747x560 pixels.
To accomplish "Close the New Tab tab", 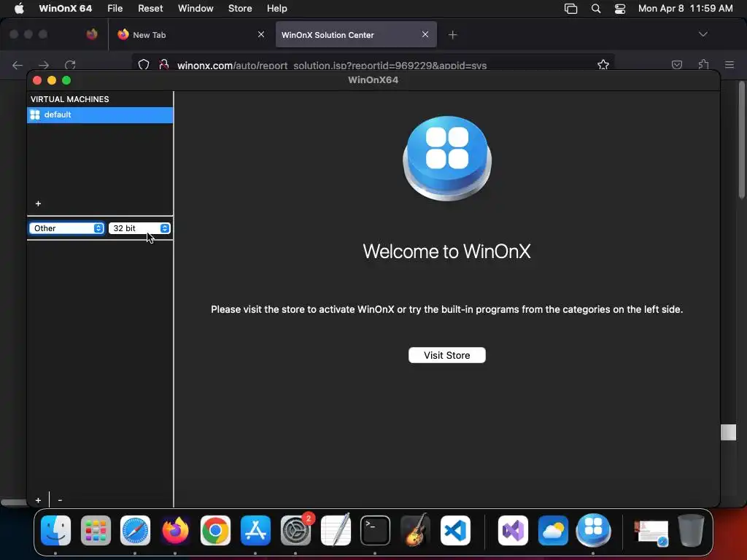I will coord(261,34).
